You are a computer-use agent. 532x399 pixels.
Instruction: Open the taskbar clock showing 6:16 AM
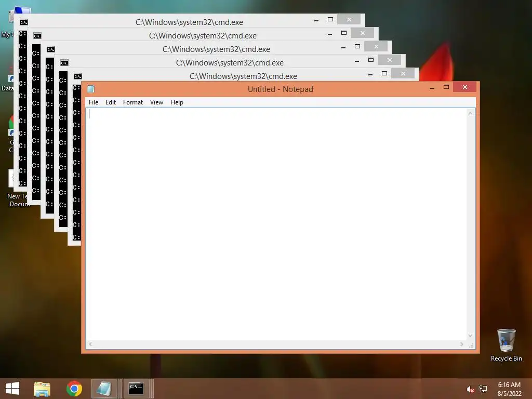click(x=509, y=389)
